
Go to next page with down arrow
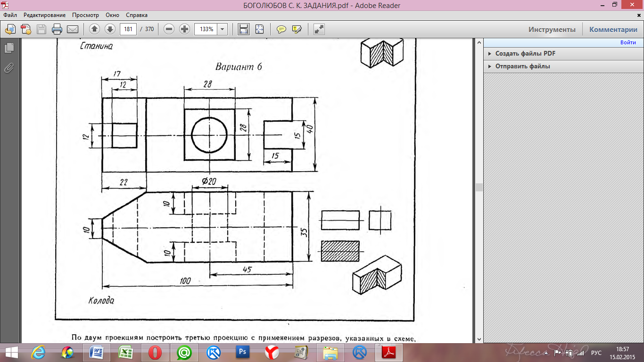110,29
